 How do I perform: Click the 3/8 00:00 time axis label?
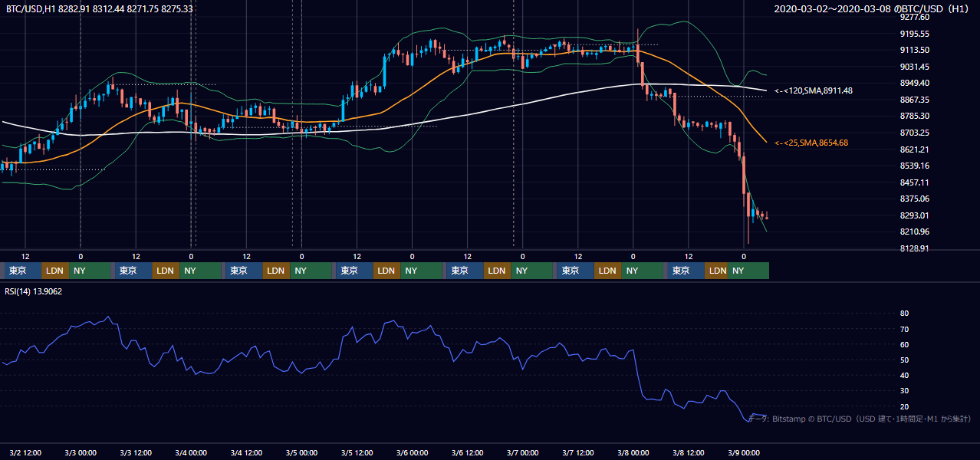click(633, 452)
